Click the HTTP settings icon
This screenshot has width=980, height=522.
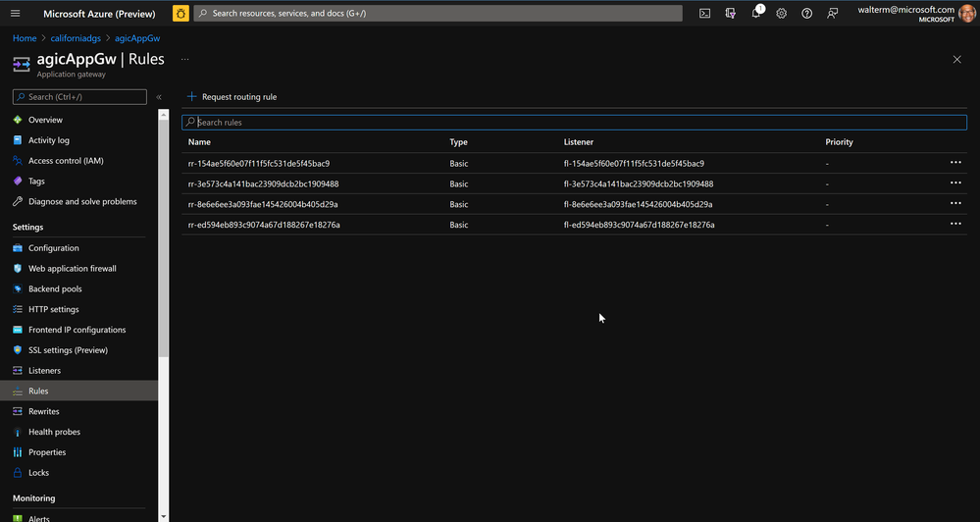[18, 309]
